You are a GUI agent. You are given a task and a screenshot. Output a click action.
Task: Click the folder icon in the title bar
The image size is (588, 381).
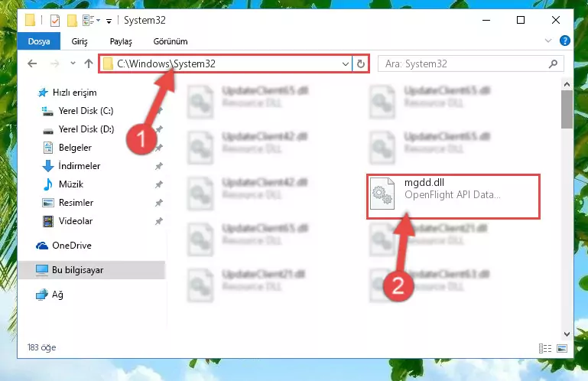point(30,20)
